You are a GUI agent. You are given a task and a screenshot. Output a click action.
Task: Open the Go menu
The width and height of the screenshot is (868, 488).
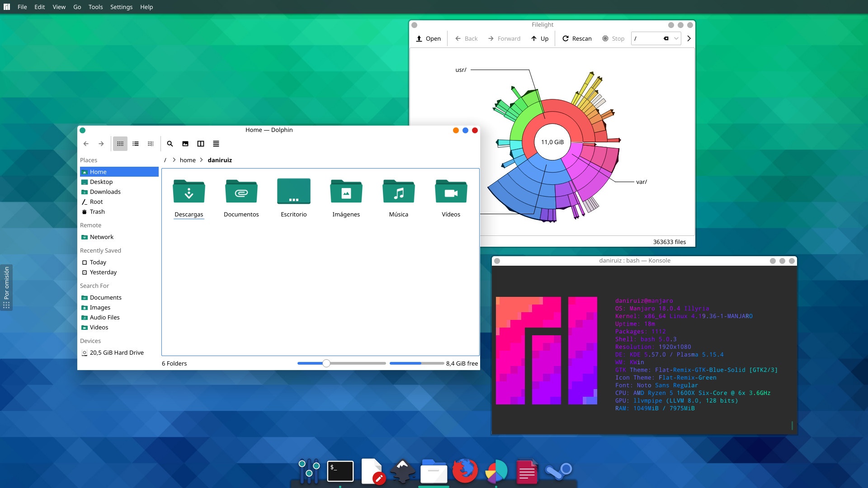pos(77,7)
